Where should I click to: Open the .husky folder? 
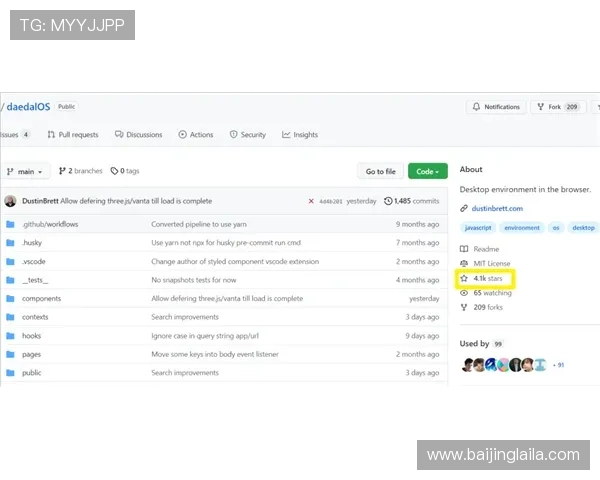point(32,243)
